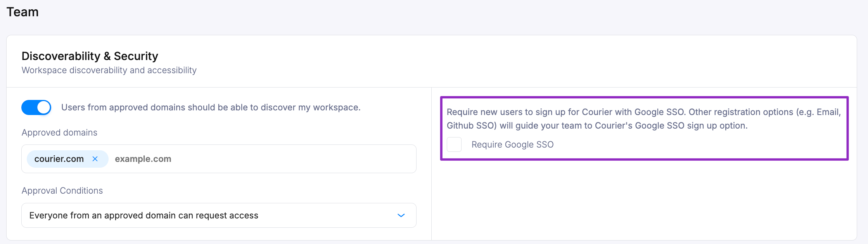The image size is (868, 244).
Task: Check the Require Google SSO checkbox
Action: [454, 144]
